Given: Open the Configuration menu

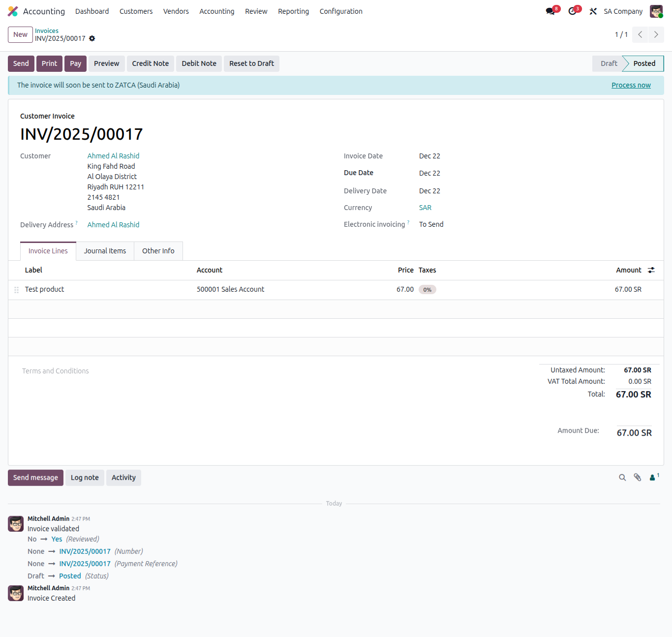Looking at the screenshot, I should point(341,11).
